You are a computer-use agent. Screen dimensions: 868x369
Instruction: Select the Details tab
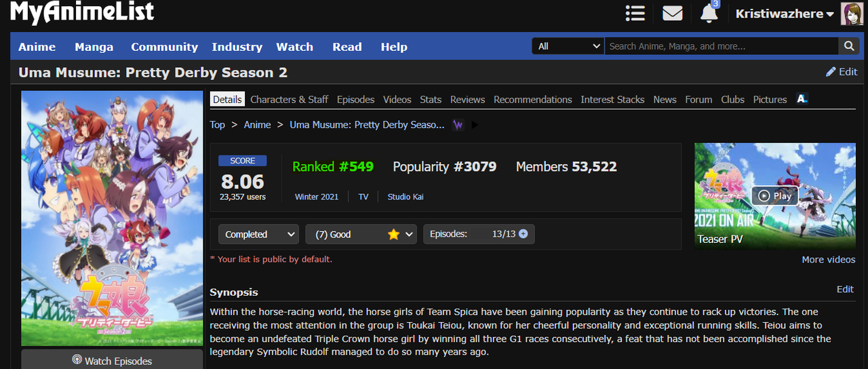click(x=227, y=99)
